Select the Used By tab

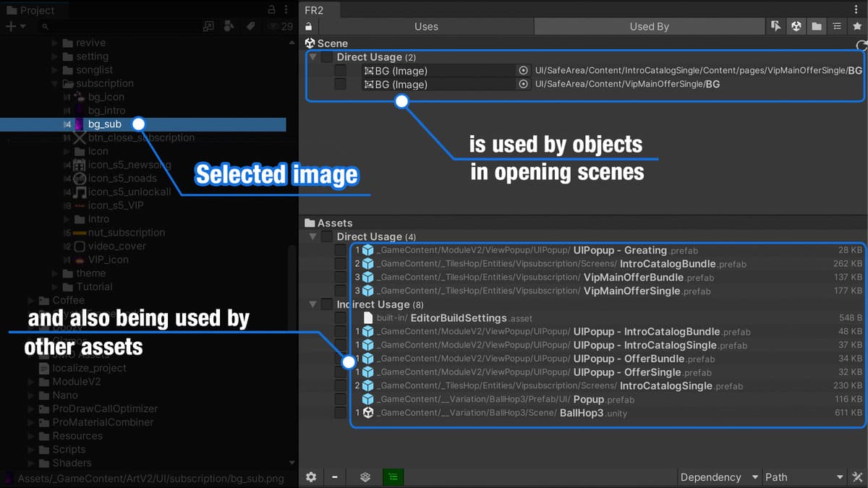click(x=649, y=27)
